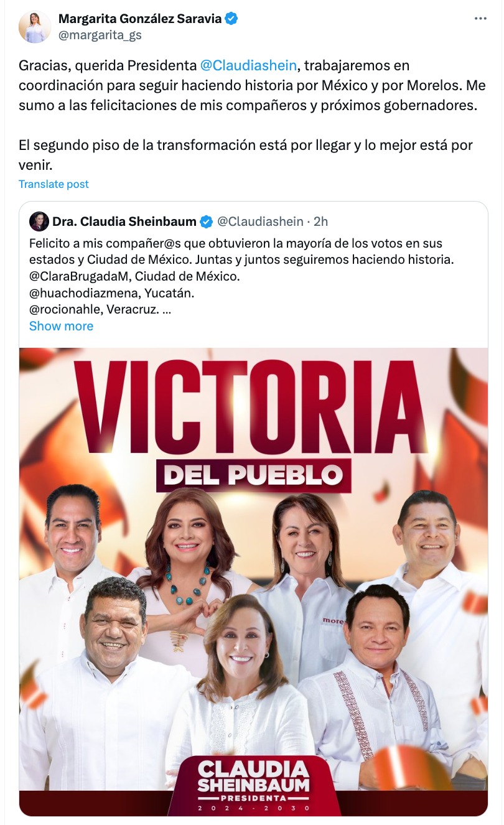Click Claudia Sheinbaum Presidenta logo in image
Screen dimensions: 504x825
point(253,785)
